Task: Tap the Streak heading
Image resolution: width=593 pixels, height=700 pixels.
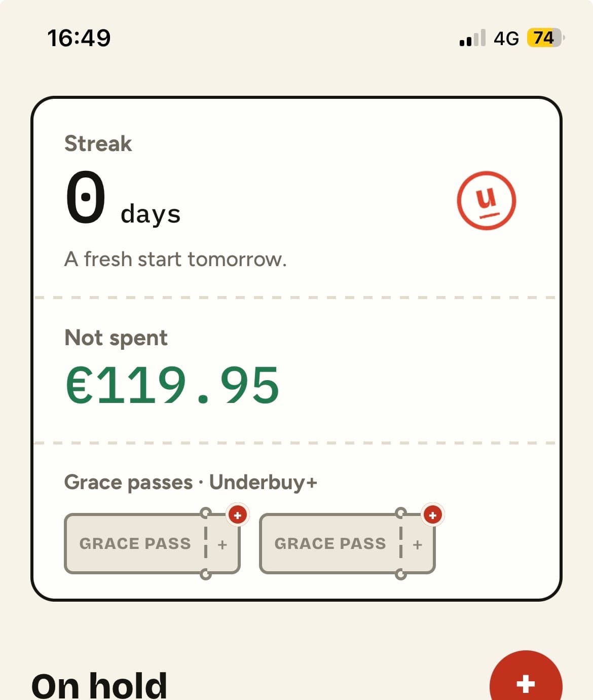Action: pyautogui.click(x=98, y=143)
